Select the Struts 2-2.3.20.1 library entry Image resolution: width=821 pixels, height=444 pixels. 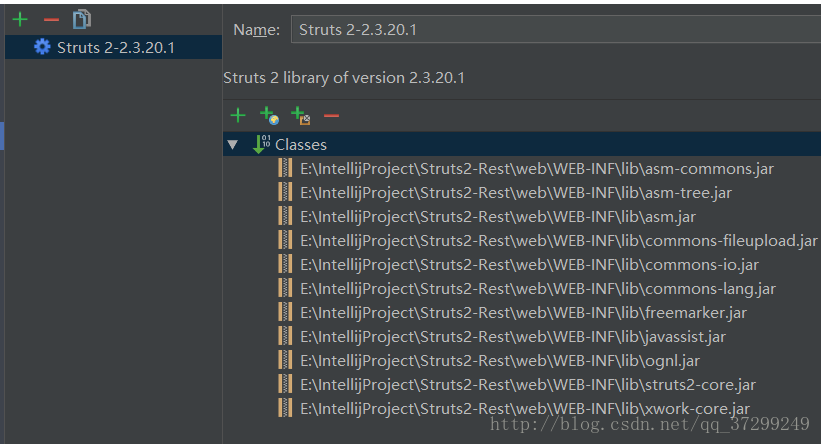(113, 47)
